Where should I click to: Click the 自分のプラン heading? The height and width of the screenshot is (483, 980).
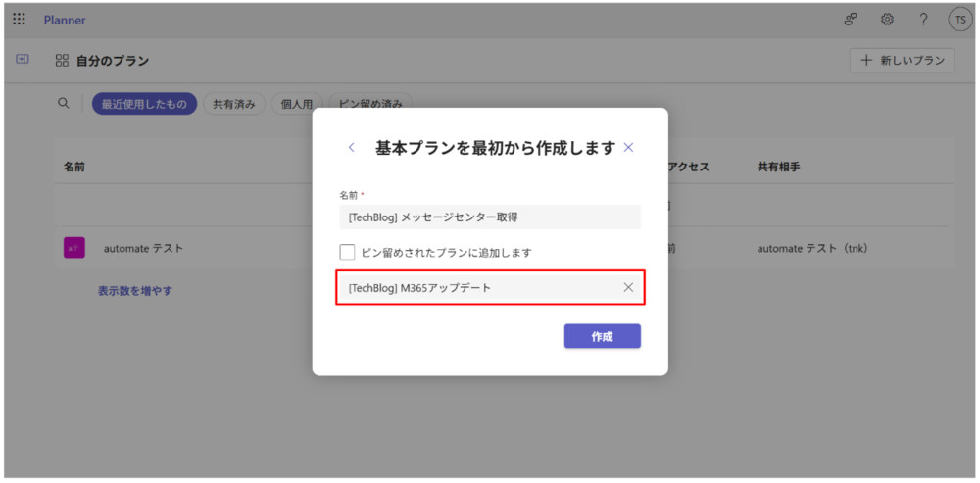pos(113,61)
